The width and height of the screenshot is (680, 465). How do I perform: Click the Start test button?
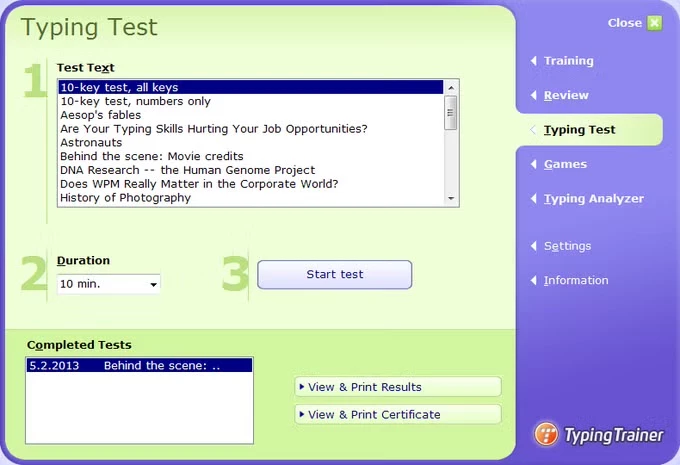334,275
